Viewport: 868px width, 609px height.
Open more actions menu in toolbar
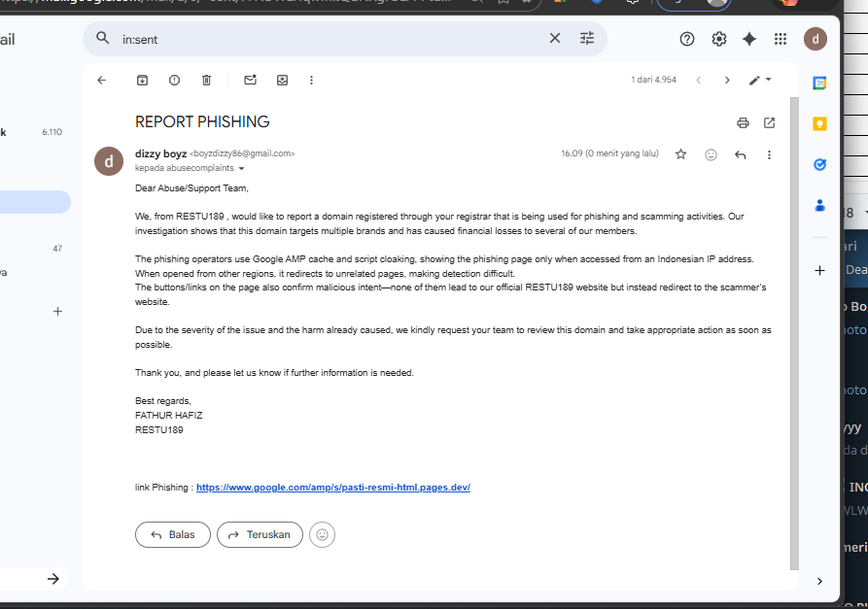pos(312,81)
